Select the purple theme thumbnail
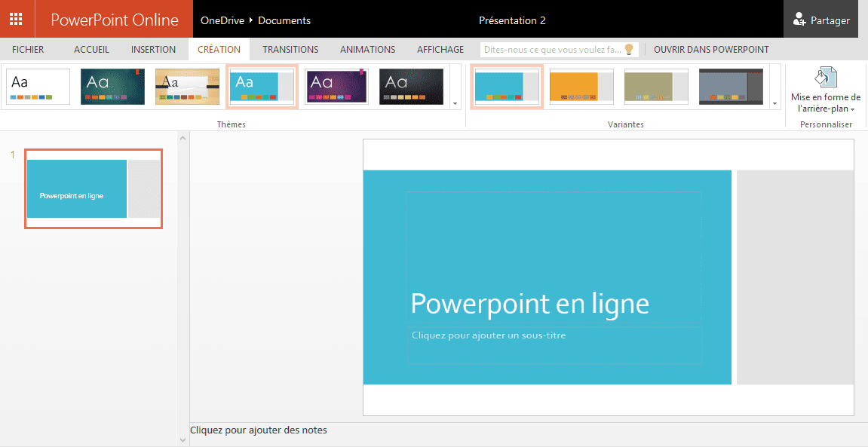868x447 pixels. (x=336, y=87)
